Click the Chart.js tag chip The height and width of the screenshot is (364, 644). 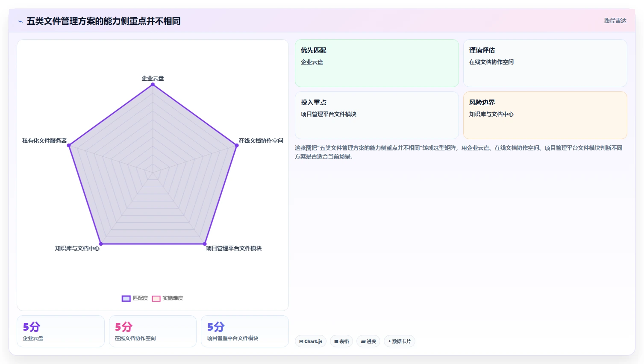coord(311,341)
